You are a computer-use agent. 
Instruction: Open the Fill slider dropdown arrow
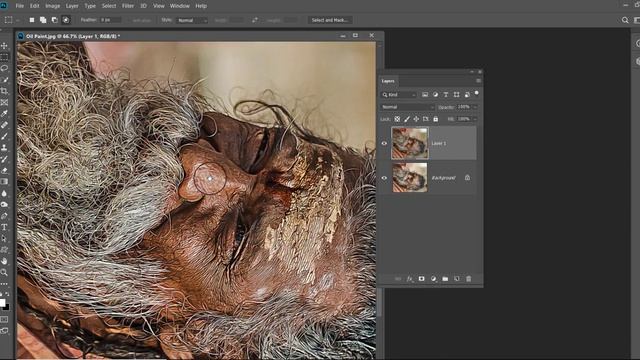[475, 119]
